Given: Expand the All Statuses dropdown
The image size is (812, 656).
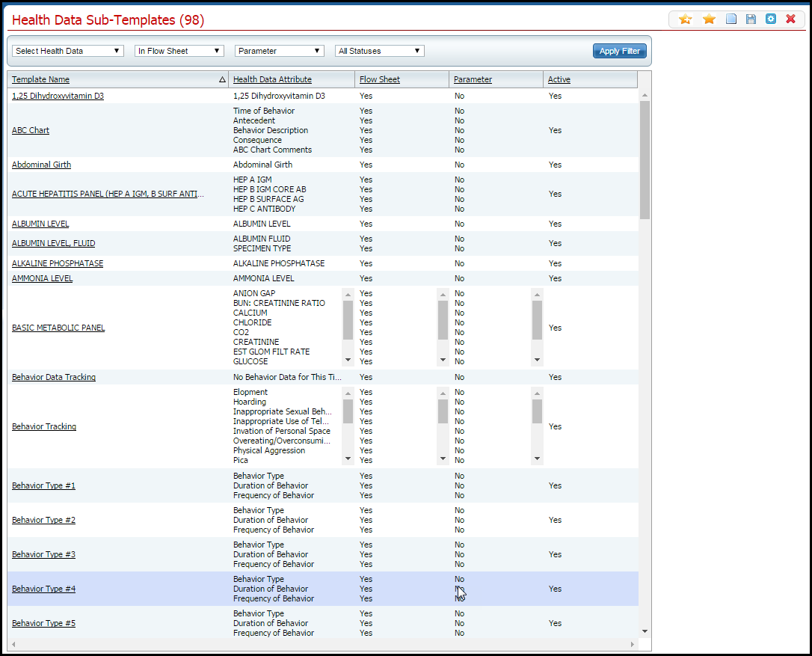Looking at the screenshot, I should pos(379,51).
